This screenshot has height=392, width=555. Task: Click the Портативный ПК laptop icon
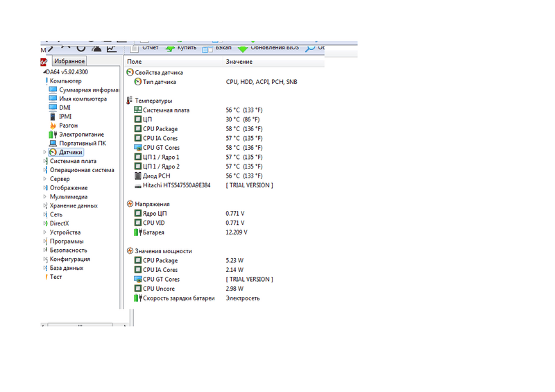[53, 144]
